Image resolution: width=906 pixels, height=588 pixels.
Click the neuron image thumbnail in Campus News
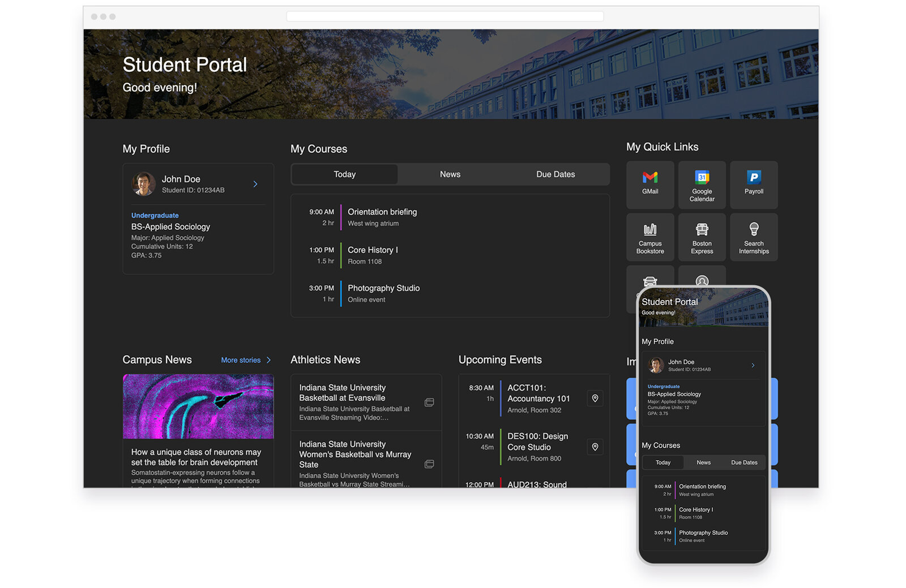(198, 406)
